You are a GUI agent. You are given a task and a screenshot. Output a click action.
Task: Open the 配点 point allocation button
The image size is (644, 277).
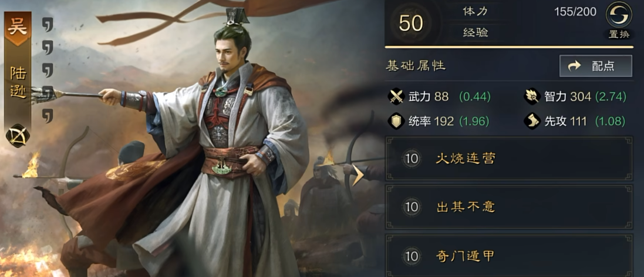(595, 66)
